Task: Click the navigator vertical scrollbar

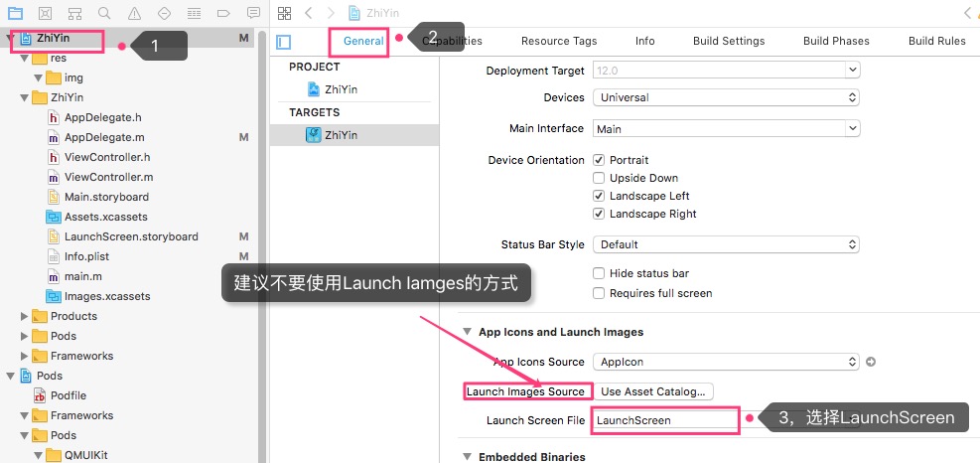Action: (262, 244)
